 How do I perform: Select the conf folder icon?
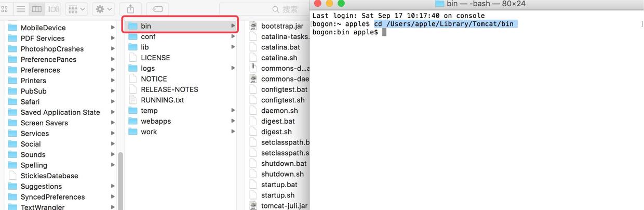tap(132, 36)
